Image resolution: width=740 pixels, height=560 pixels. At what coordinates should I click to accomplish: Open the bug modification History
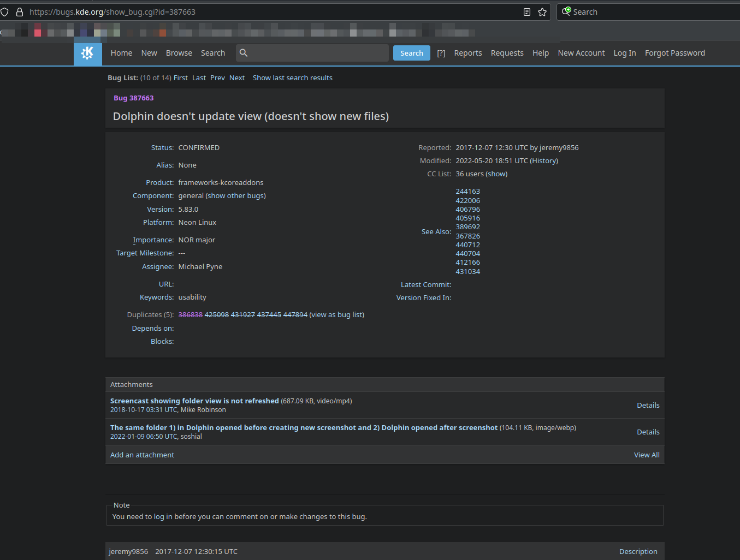tap(544, 161)
